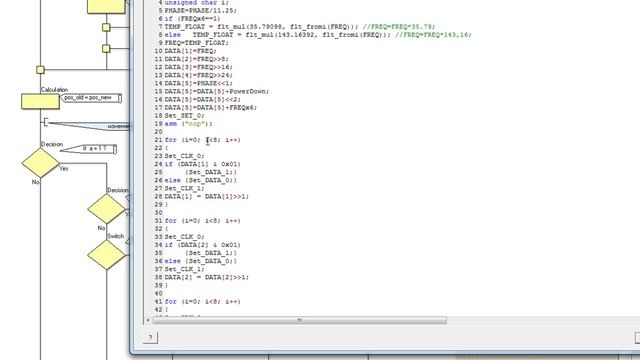Click 'DATA[4]=FREQ>>24;' on line 13

click(198, 75)
